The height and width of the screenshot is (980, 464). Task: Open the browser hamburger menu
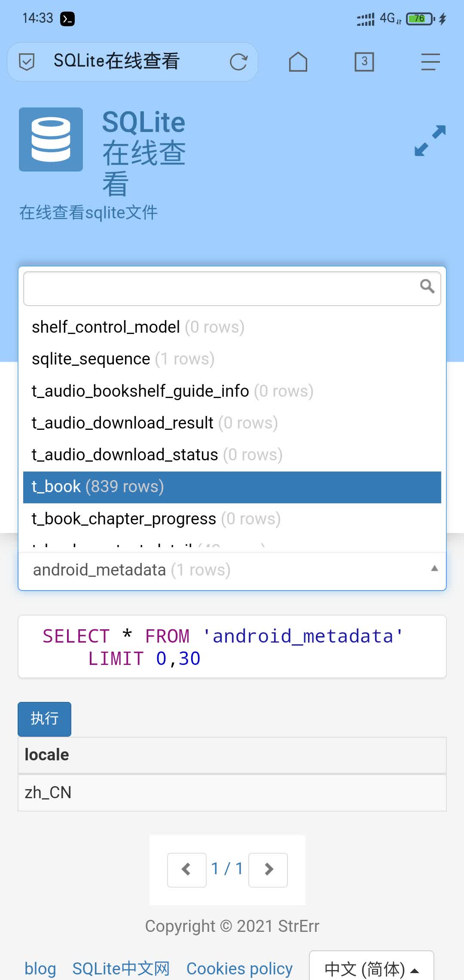[430, 62]
